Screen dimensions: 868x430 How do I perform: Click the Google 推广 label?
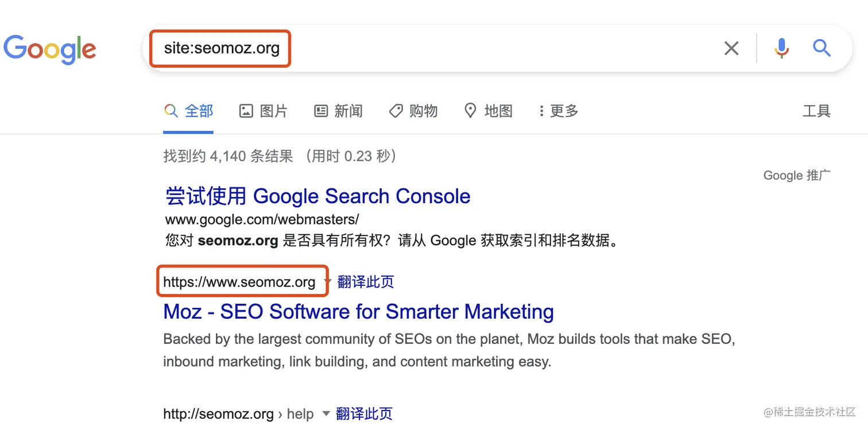click(x=797, y=175)
